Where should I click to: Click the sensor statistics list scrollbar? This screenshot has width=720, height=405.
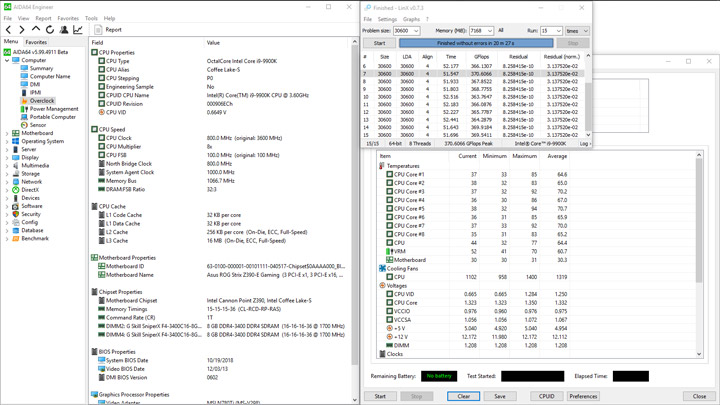pos(699,255)
